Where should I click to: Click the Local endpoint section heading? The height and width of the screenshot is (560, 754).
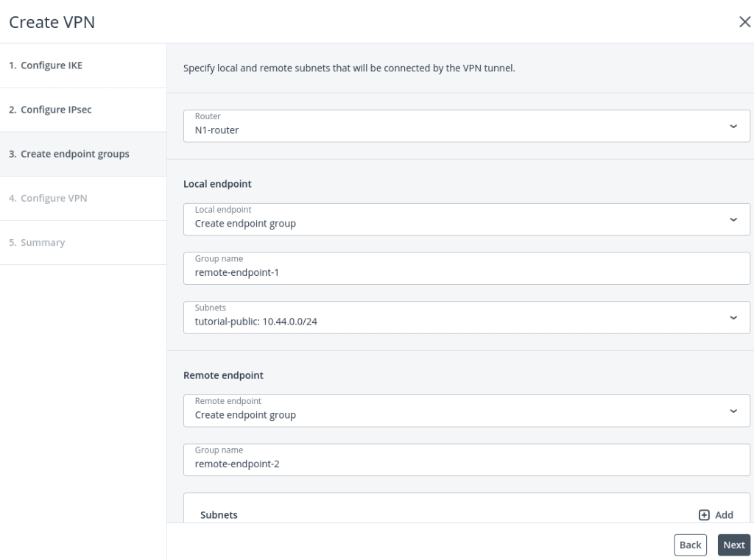point(217,184)
